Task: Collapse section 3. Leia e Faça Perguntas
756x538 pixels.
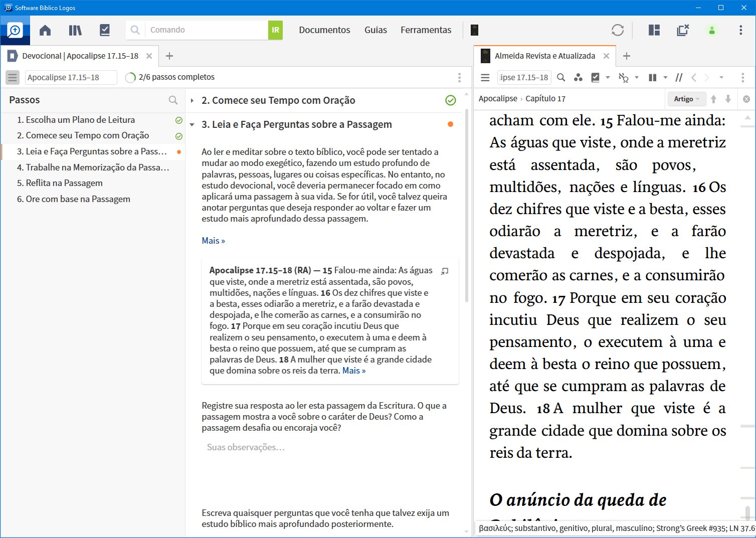Action: [192, 124]
